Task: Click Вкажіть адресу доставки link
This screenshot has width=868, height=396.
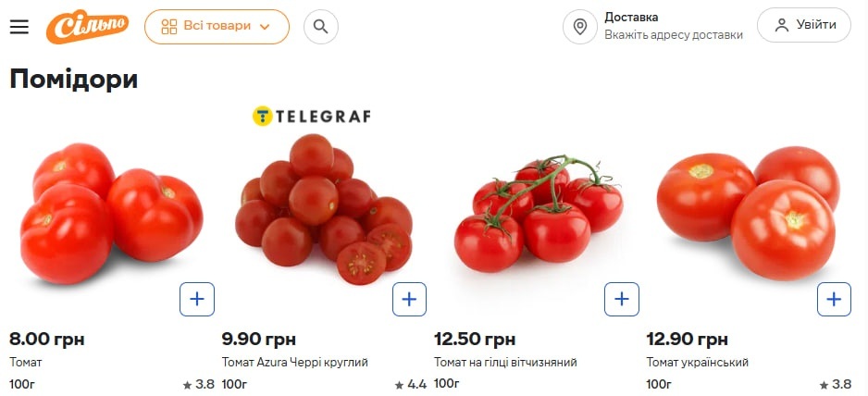Action: coord(674,35)
